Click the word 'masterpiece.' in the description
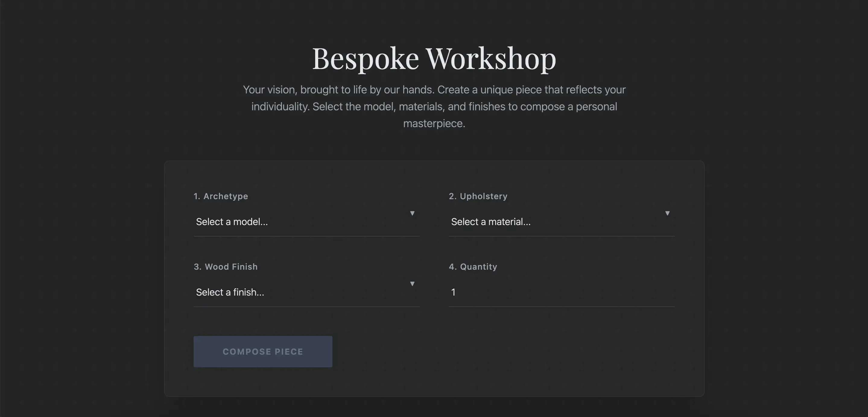 pyautogui.click(x=434, y=124)
